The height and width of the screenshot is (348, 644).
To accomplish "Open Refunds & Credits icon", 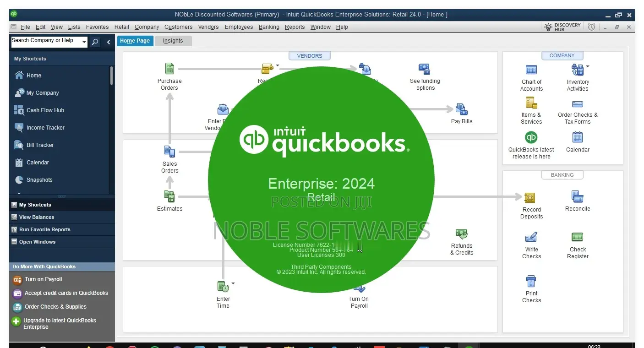I will click(461, 234).
